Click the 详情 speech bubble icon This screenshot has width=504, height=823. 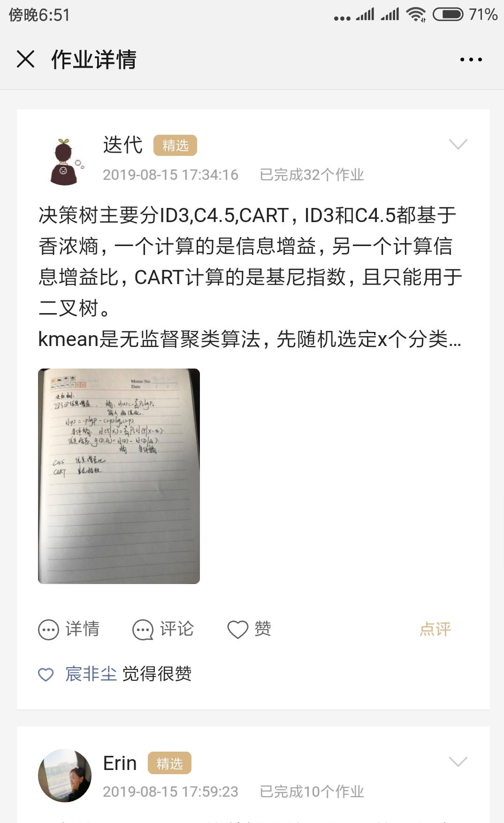[48, 630]
